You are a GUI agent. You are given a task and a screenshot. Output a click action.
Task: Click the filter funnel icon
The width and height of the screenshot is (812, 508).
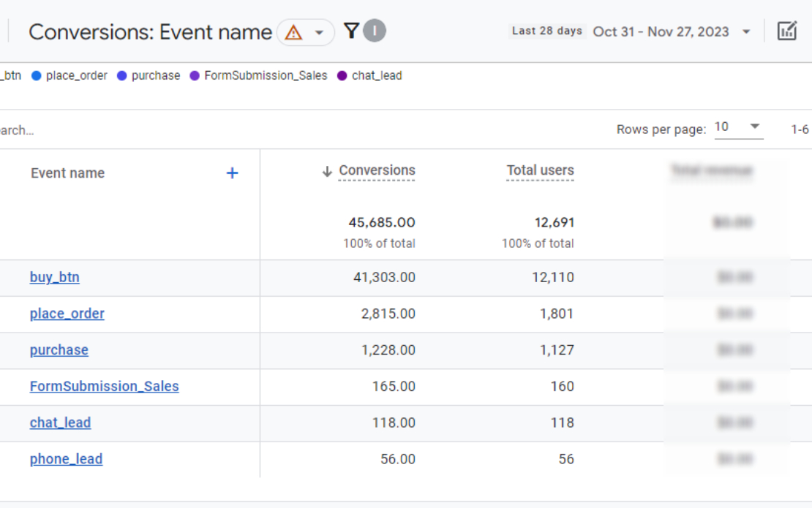point(351,31)
